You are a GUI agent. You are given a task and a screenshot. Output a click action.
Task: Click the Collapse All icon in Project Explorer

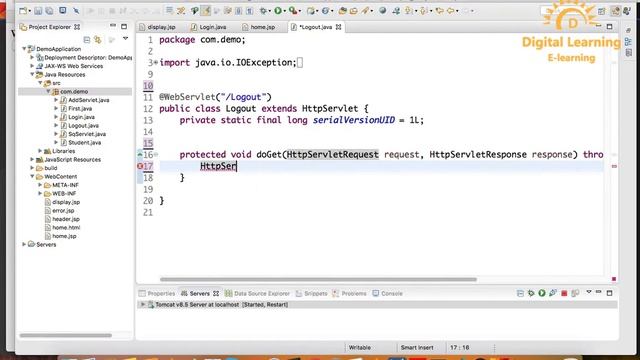click(87, 40)
